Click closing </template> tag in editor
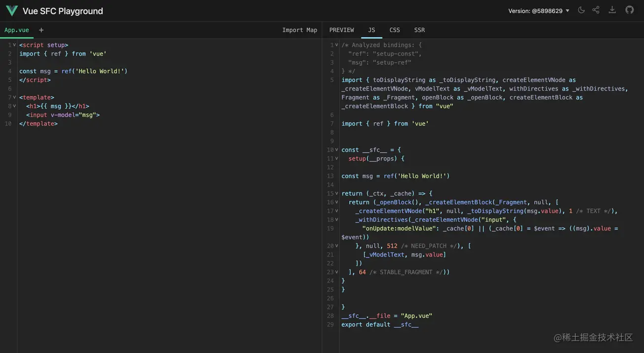 pyautogui.click(x=39, y=124)
